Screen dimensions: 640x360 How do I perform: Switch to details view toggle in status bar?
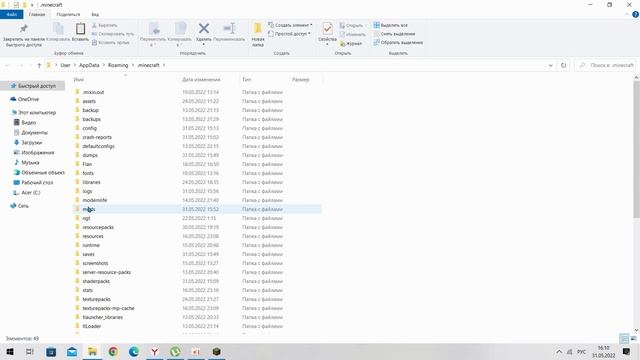(624, 338)
